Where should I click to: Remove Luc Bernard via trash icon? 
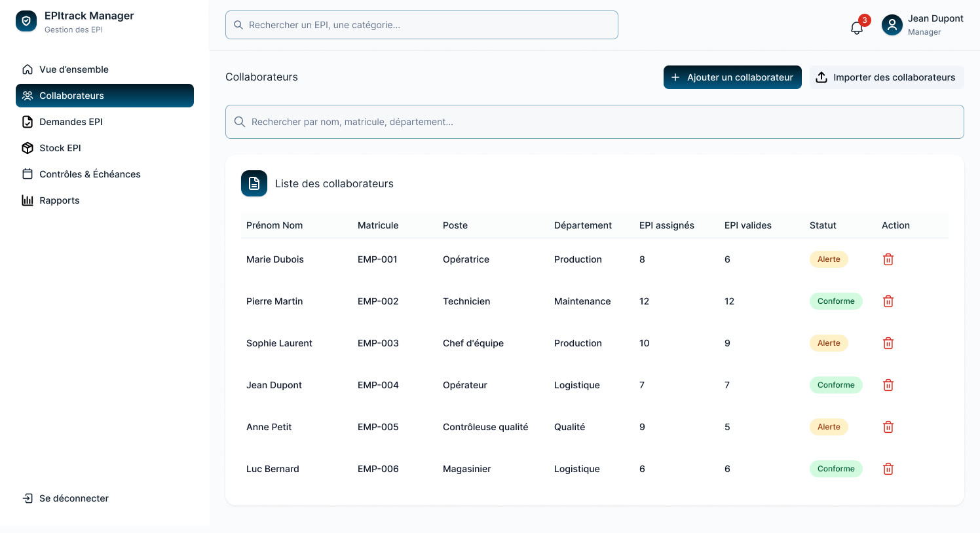tap(888, 469)
